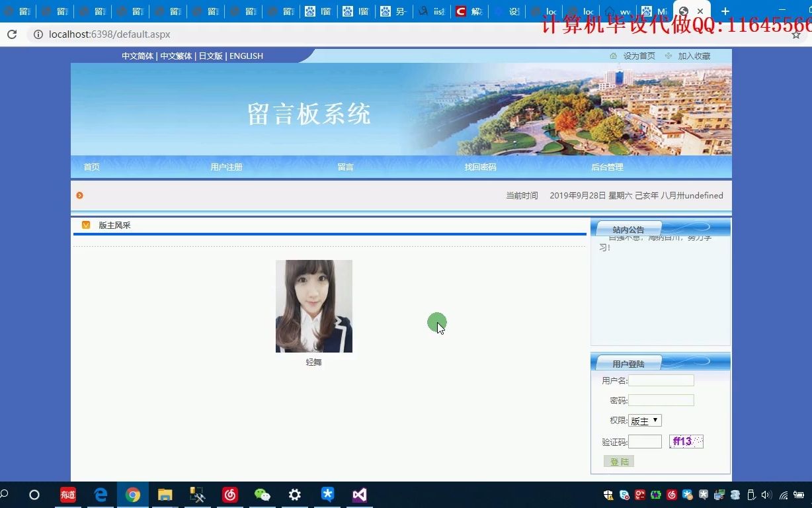
Task: Open the 后台管理 menu item
Action: 606,167
